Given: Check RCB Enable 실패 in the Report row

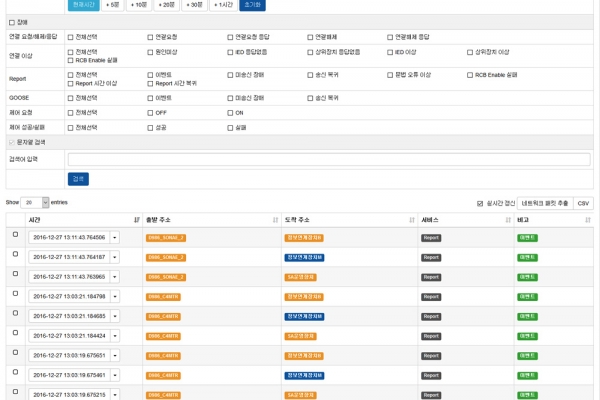Looking at the screenshot, I should [x=470, y=75].
